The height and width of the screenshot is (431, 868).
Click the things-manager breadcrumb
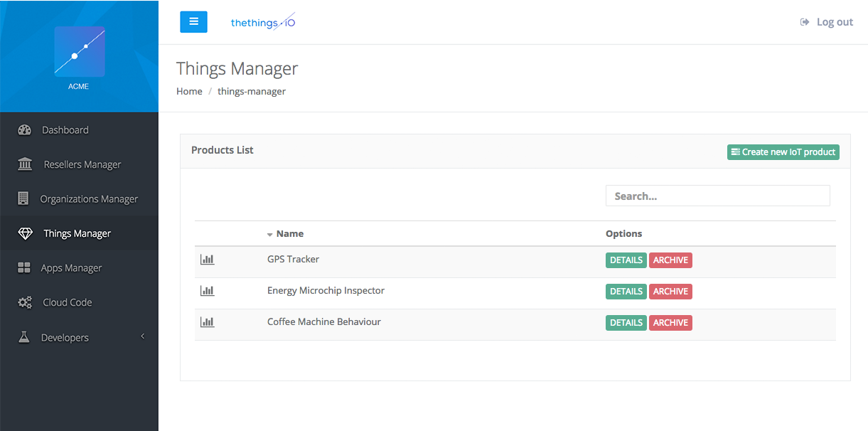click(252, 91)
